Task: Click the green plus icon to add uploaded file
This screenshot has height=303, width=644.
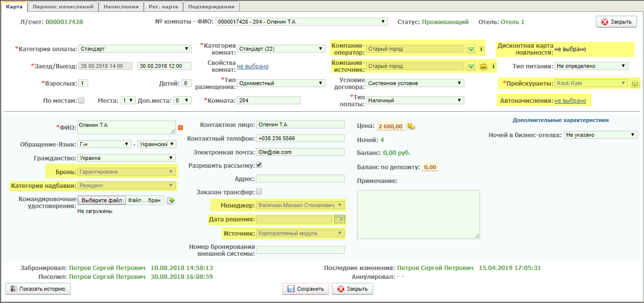Action: click(x=171, y=200)
